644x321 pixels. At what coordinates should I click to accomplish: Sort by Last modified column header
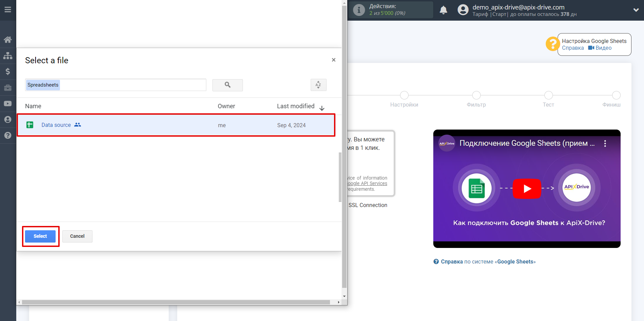[296, 106]
